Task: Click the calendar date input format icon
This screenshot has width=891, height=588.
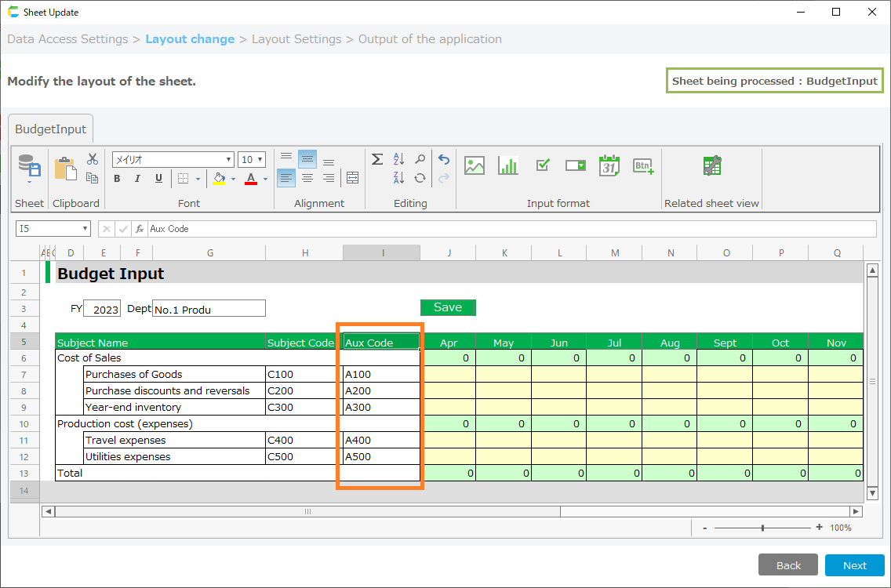Action: coord(609,165)
